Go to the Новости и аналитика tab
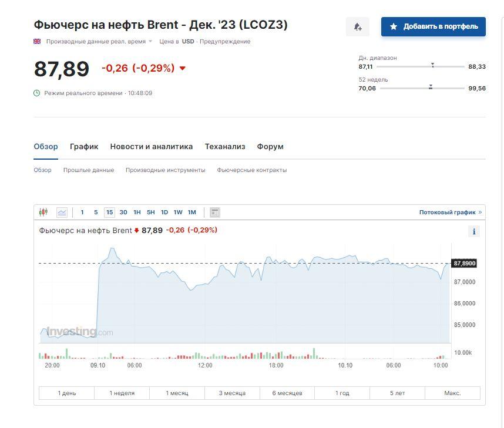Image resolution: width=504 pixels, height=428 pixels. (x=151, y=147)
